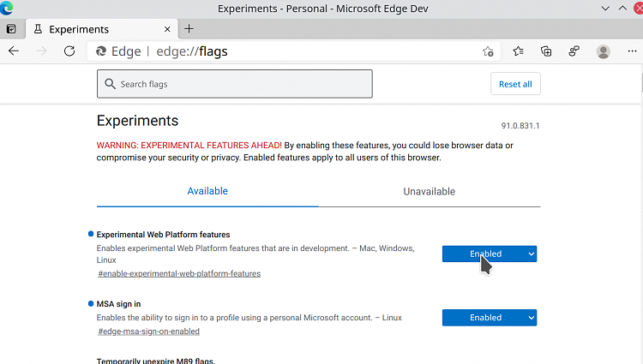This screenshot has width=643, height=364.
Task: Open a new tab with the plus button
Action: point(189,28)
